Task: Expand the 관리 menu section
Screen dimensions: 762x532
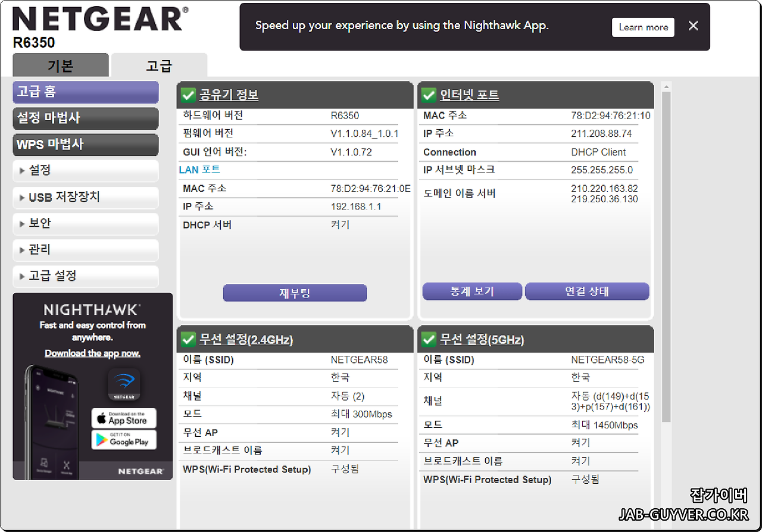Action: (86, 250)
